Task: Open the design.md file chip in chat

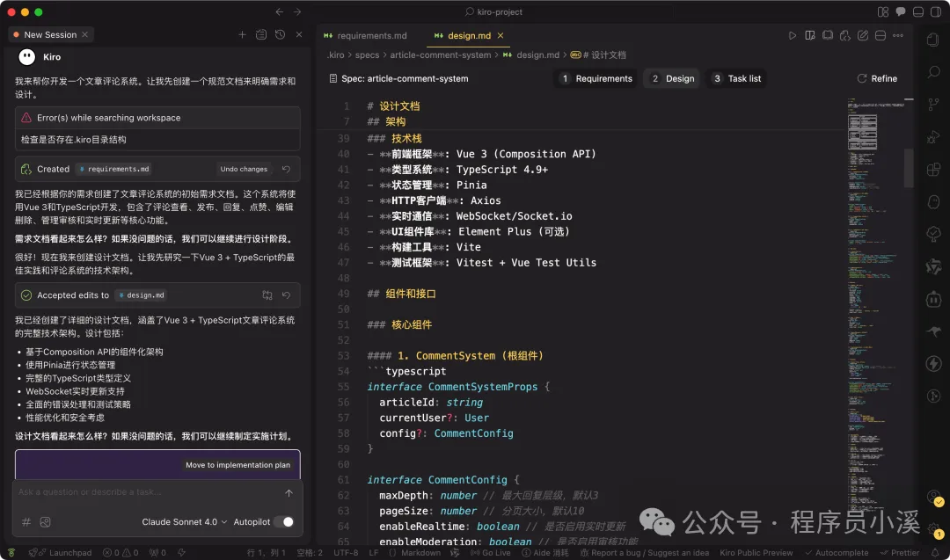Action: pyautogui.click(x=141, y=295)
